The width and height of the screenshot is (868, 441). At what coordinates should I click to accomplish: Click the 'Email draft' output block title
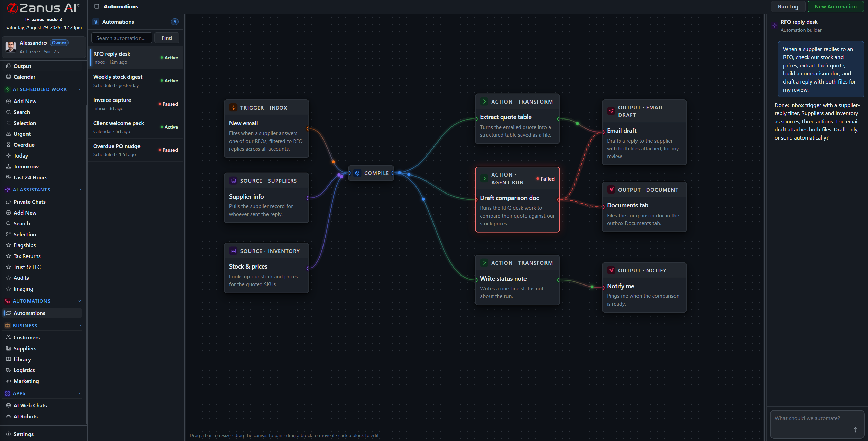tap(622, 130)
